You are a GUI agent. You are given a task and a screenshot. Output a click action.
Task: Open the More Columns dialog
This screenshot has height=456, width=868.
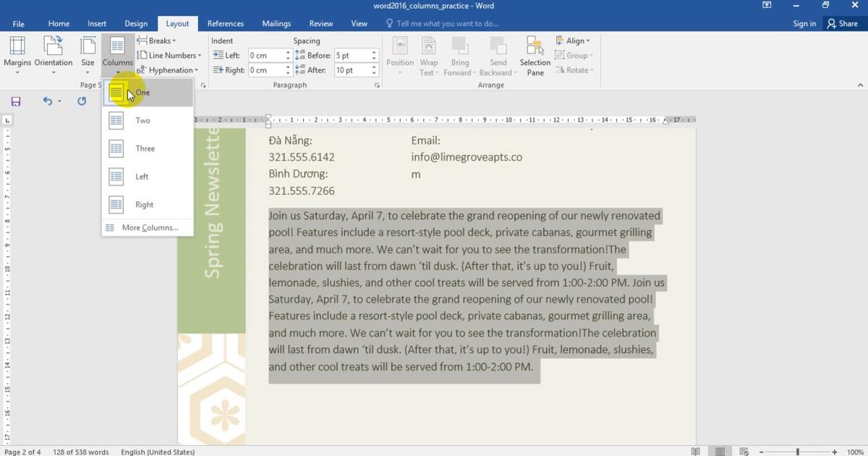(x=148, y=227)
